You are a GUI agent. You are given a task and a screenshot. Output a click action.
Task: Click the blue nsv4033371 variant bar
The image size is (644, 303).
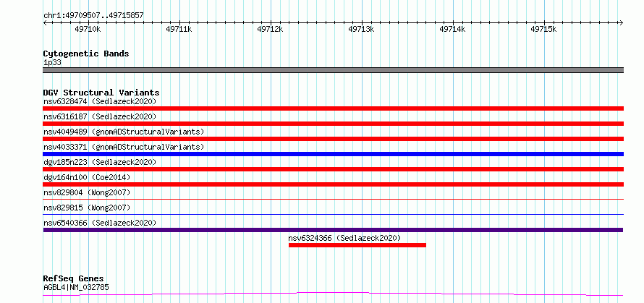[x=333, y=154]
